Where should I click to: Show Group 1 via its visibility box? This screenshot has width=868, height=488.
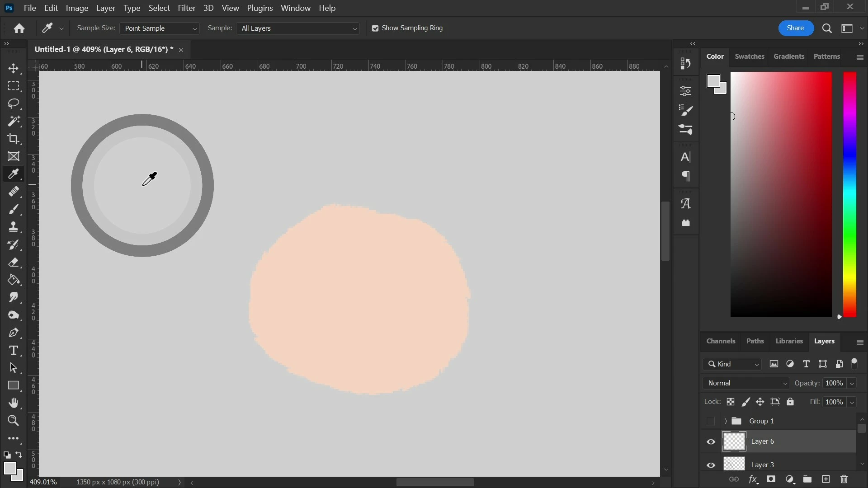pyautogui.click(x=711, y=421)
